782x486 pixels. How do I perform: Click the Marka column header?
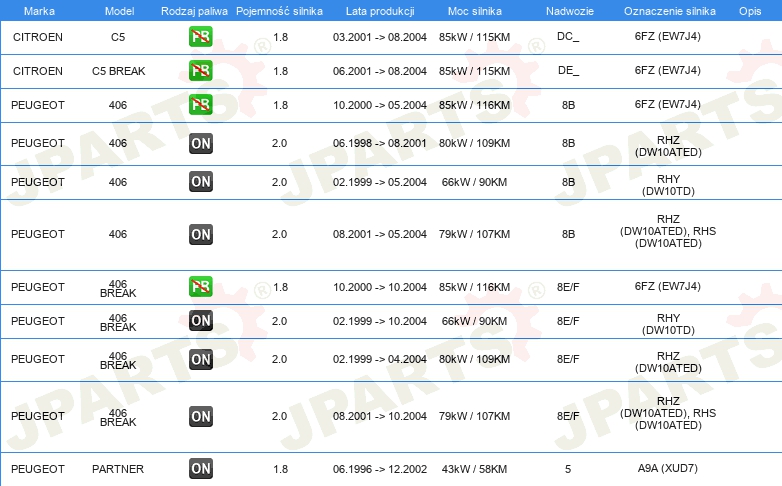39,11
